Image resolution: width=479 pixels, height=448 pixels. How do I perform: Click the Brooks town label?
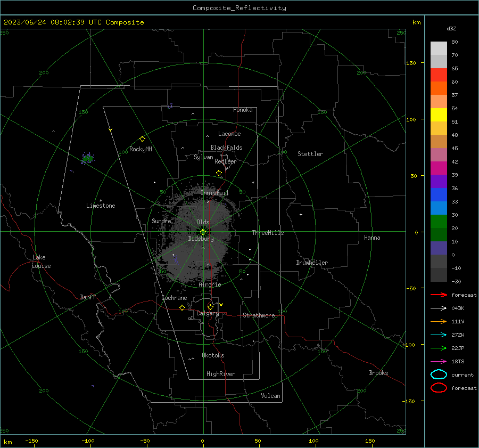click(x=378, y=373)
